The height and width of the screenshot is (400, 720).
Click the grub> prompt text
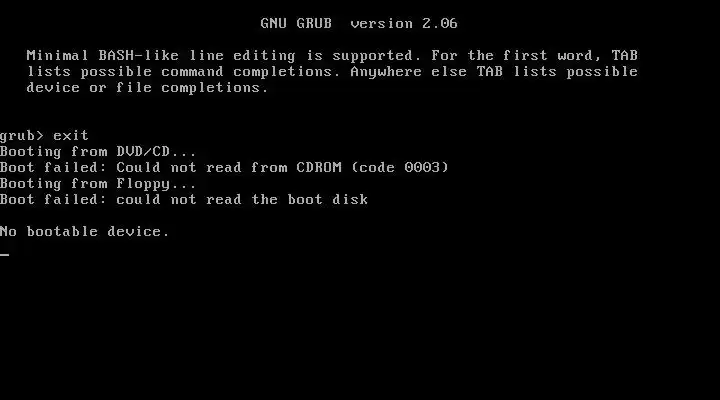[22, 136]
